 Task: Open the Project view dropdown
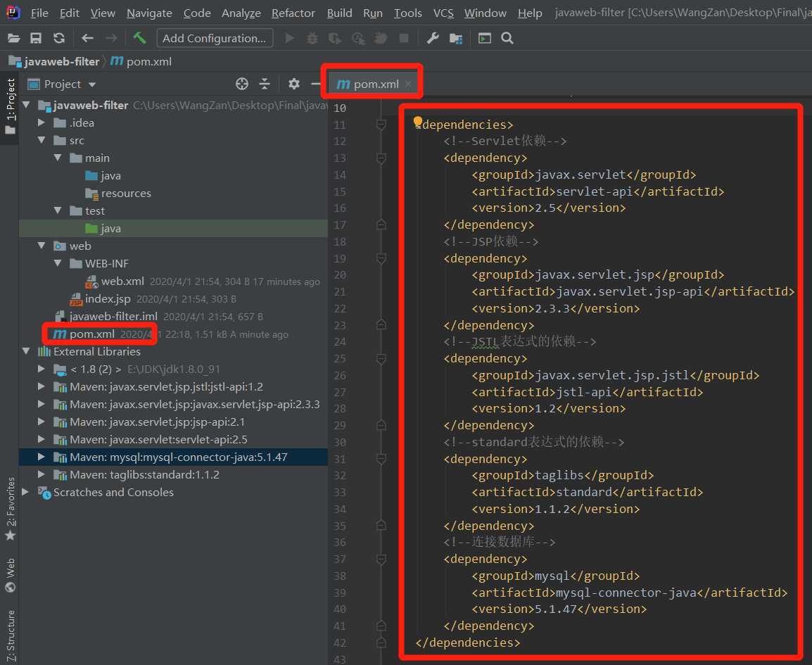(x=92, y=84)
